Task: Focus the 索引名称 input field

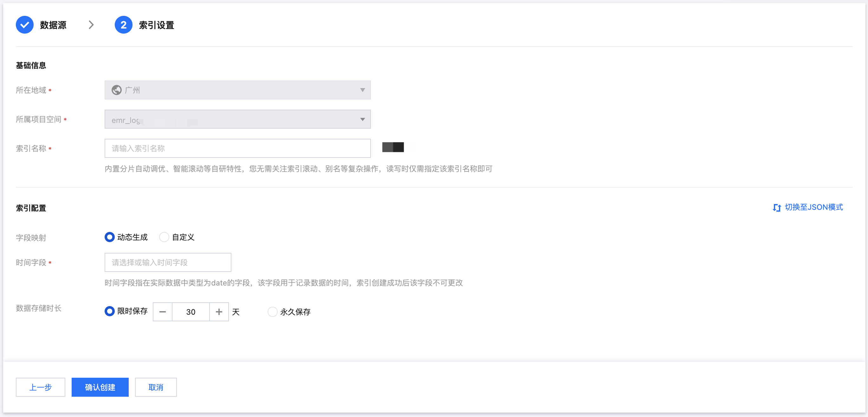Action: tap(237, 148)
